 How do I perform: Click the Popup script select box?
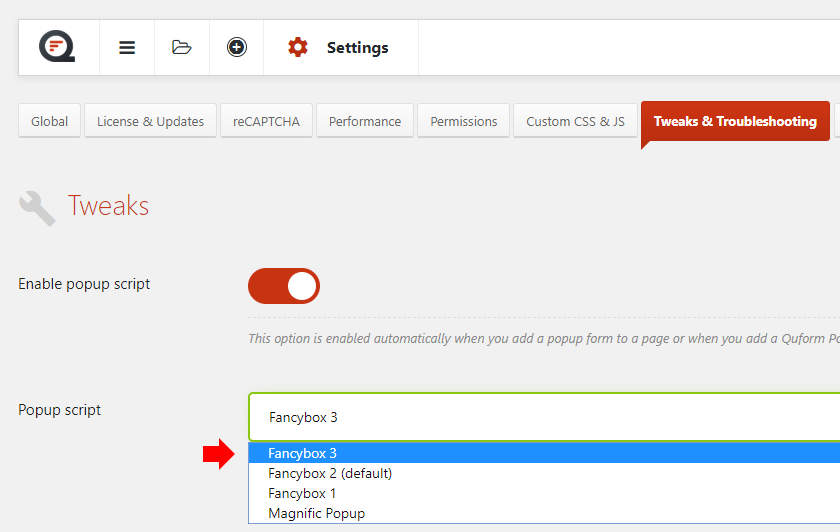tap(544, 417)
